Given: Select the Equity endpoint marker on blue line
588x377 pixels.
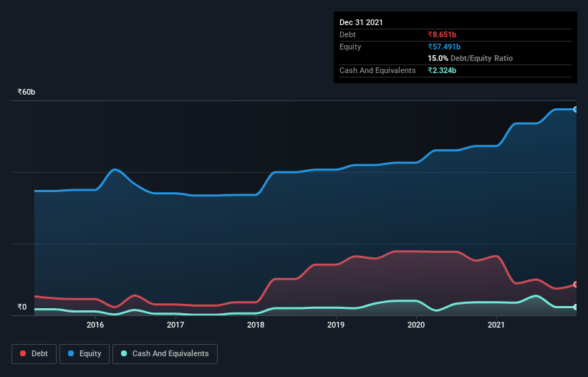Looking at the screenshot, I should coord(576,110).
